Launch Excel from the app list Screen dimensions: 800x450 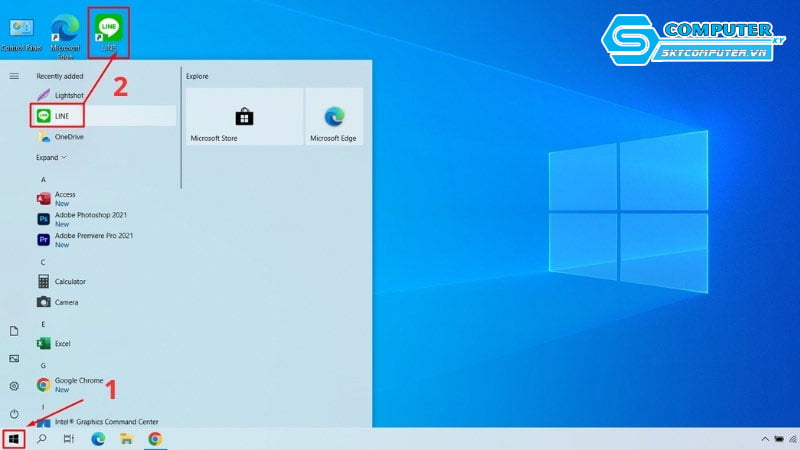pos(104,343)
